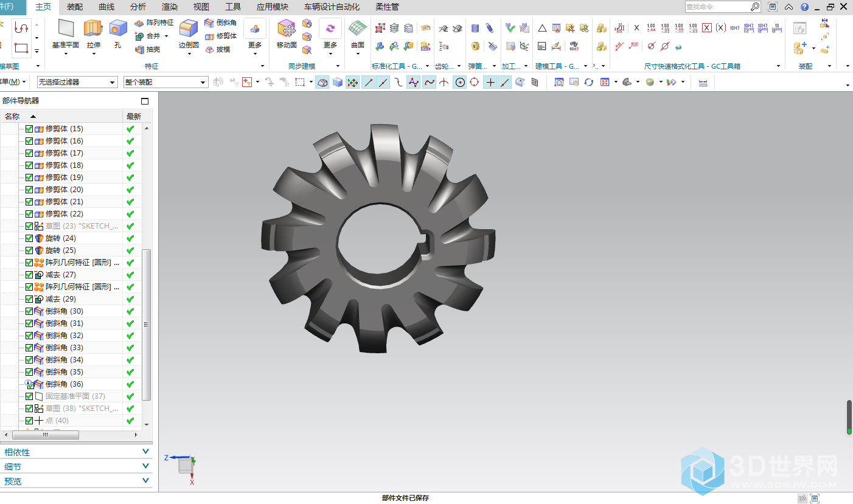
Task: Switch to the 应用模块 tab
Action: pyautogui.click(x=273, y=7)
